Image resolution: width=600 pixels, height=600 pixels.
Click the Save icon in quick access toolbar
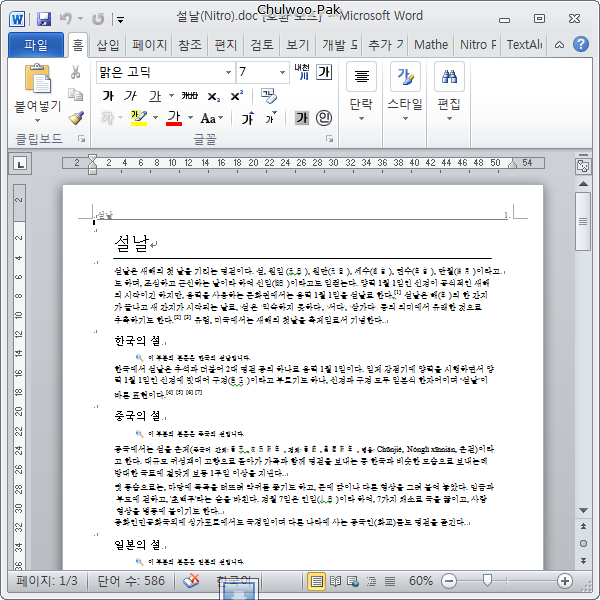pyautogui.click(x=44, y=18)
